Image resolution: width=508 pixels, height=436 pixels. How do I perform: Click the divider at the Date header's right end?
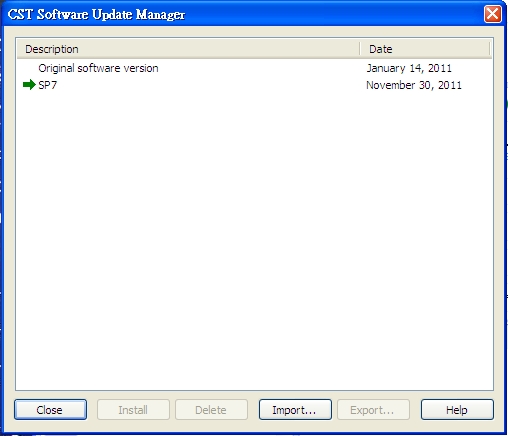[x=489, y=49]
